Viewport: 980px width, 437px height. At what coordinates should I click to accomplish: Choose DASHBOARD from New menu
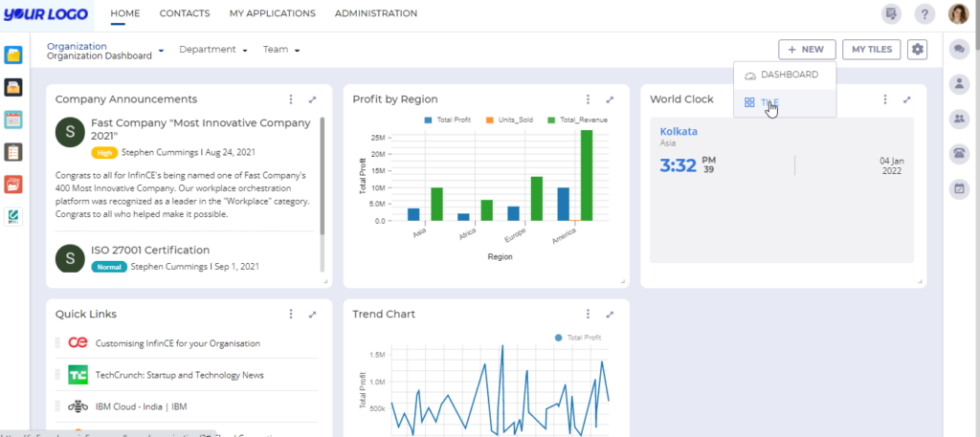pos(785,75)
